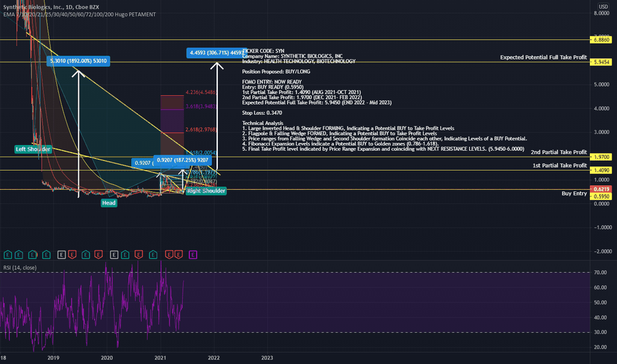Click the 2021 label on time axis

160,357
